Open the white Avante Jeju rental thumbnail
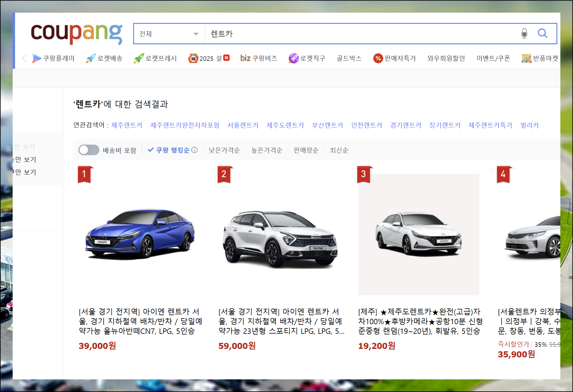Viewport: 573px width, 392px height. [419, 234]
